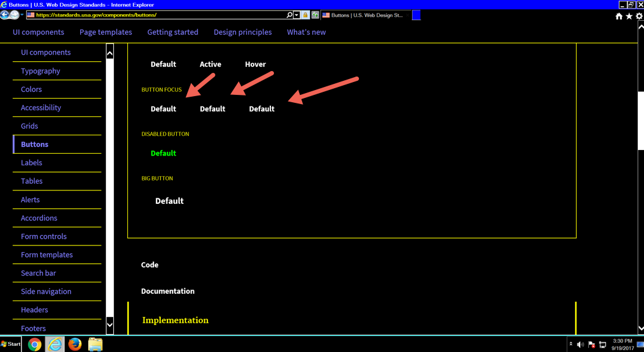The height and width of the screenshot is (352, 644).
Task: Expand the Documentation accordion
Action: point(168,291)
